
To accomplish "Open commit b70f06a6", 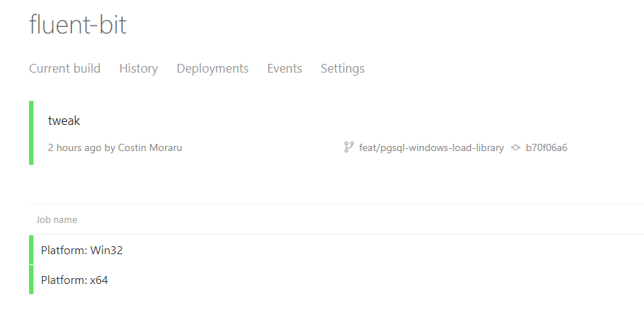I will [x=547, y=147].
